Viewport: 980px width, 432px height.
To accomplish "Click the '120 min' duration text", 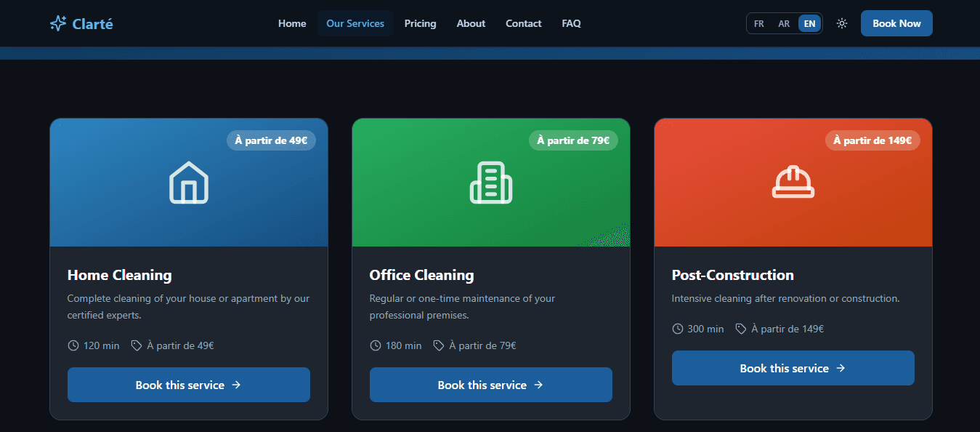I will pyautogui.click(x=102, y=345).
